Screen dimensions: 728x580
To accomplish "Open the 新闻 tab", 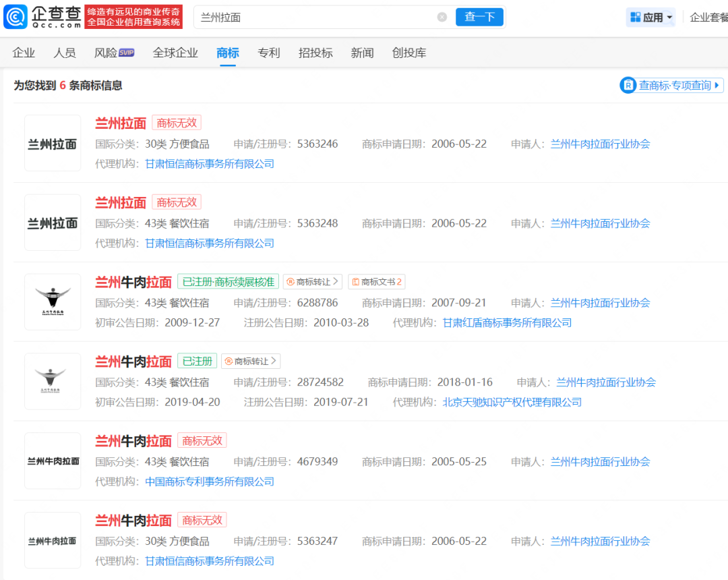I will tap(362, 53).
